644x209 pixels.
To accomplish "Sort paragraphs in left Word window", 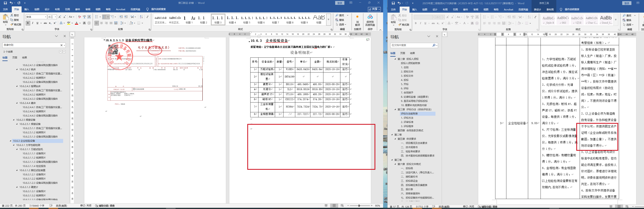I will tap(141, 17).
